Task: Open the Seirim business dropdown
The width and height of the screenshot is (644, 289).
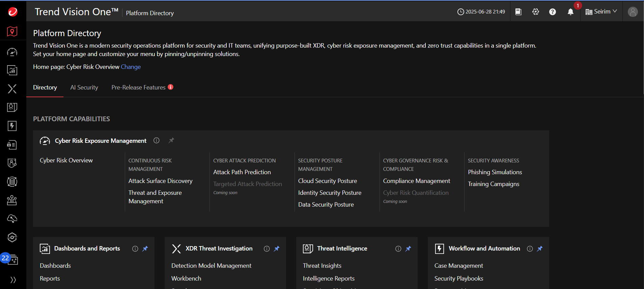Action: [x=601, y=11]
